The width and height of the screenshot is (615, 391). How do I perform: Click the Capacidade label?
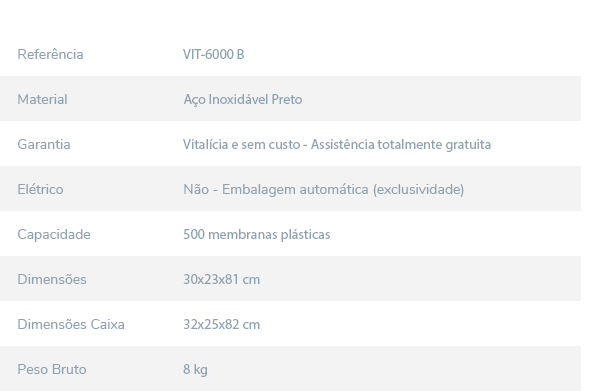(x=54, y=235)
